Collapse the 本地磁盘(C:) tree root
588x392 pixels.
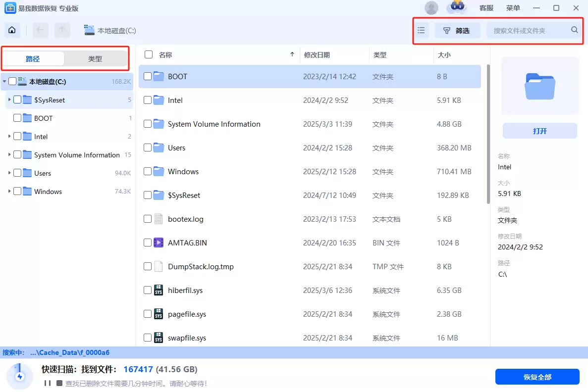pos(4,82)
